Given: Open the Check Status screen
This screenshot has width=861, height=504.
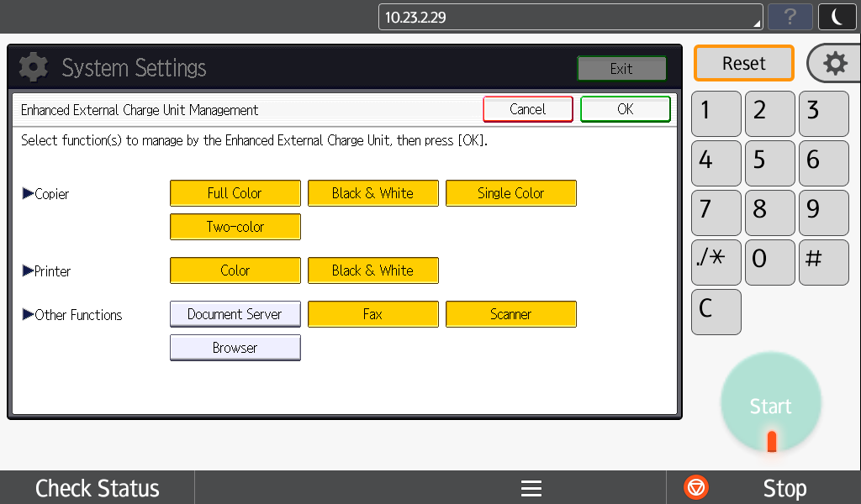Looking at the screenshot, I should [97, 487].
